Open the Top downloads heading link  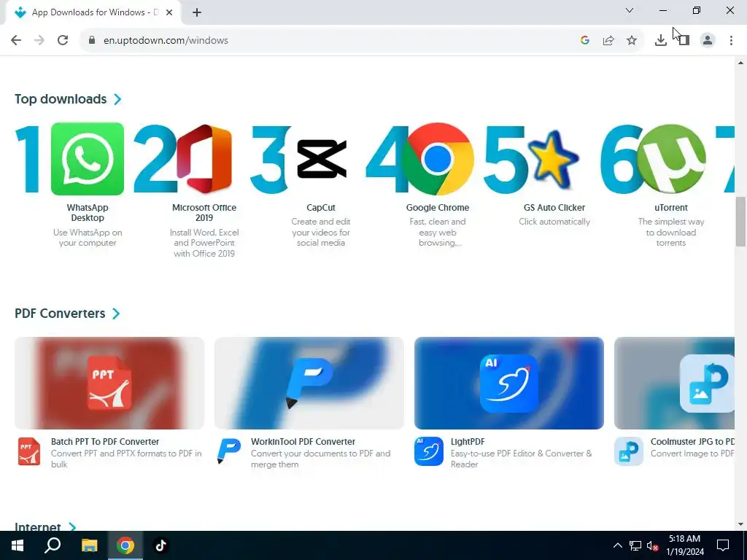click(x=61, y=99)
